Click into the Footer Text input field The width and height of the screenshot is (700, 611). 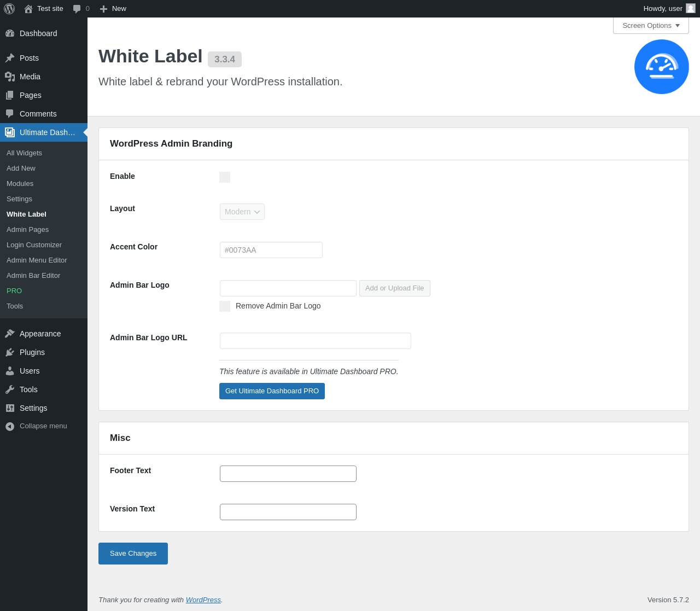(288, 474)
